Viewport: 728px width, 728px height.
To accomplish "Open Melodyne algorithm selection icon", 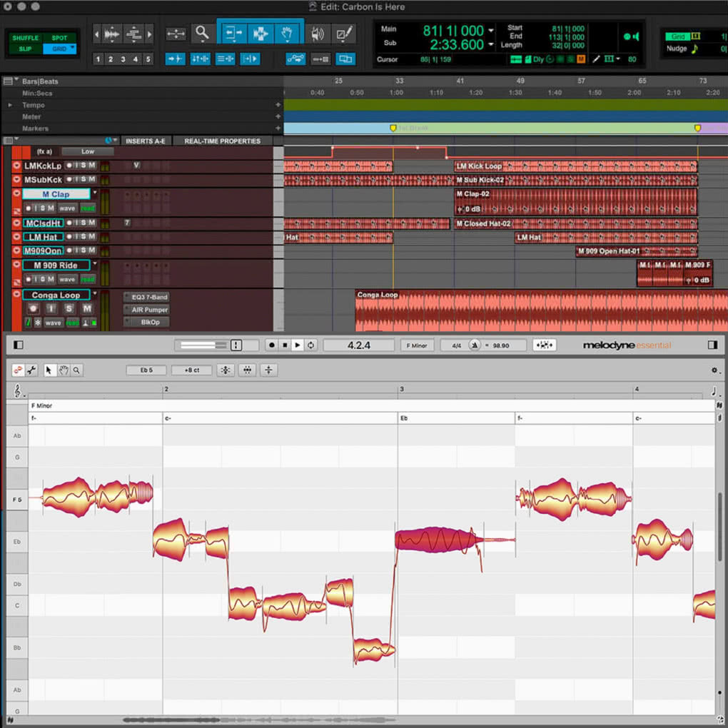I will pos(544,345).
